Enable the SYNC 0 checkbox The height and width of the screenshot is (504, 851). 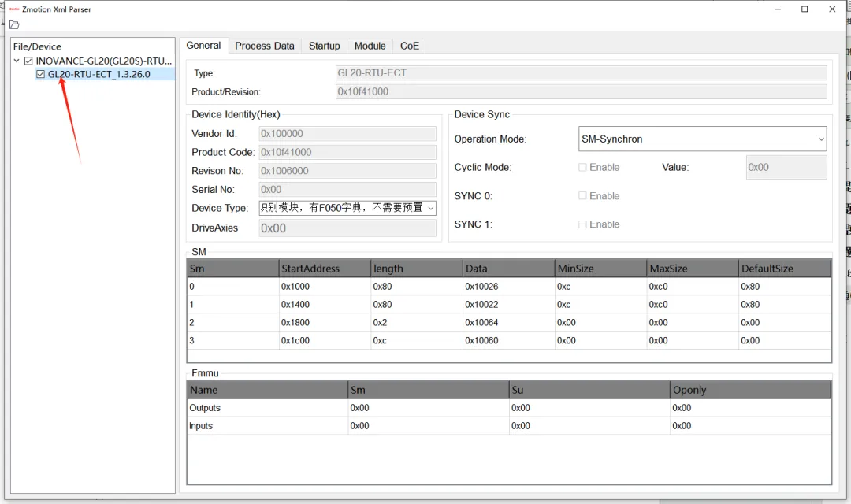pos(582,196)
